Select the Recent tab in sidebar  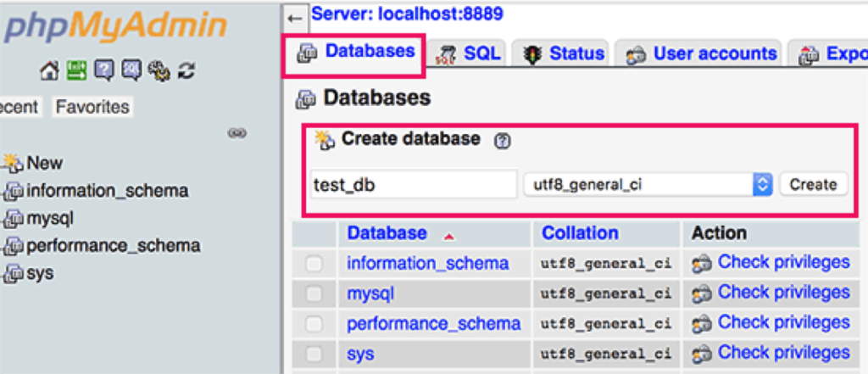coord(19,107)
